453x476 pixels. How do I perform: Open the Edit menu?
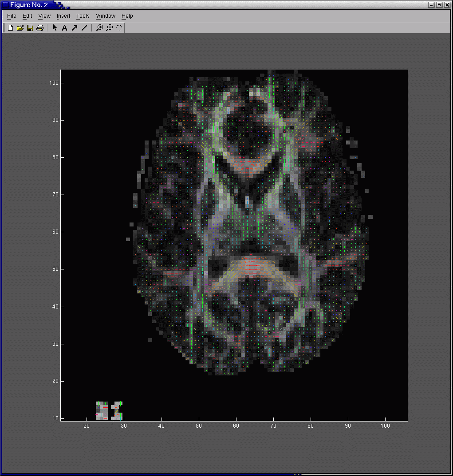click(28, 16)
